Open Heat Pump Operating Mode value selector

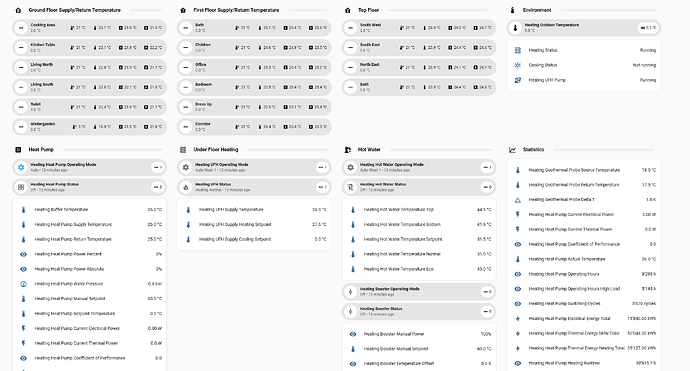pyautogui.click(x=157, y=167)
